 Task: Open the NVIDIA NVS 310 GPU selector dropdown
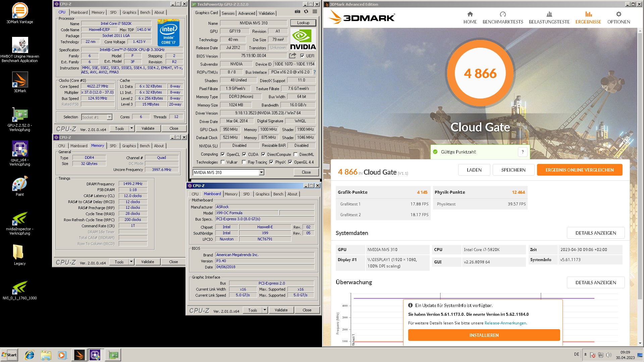point(228,173)
